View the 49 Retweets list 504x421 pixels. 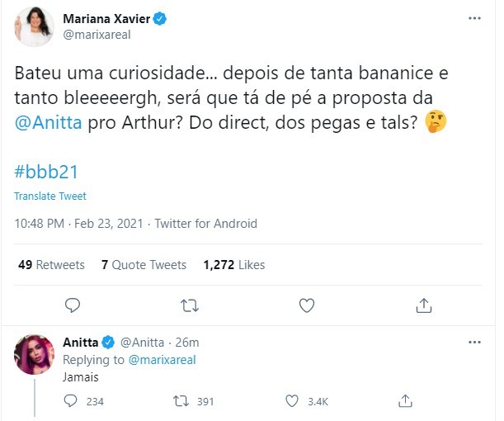tap(51, 265)
